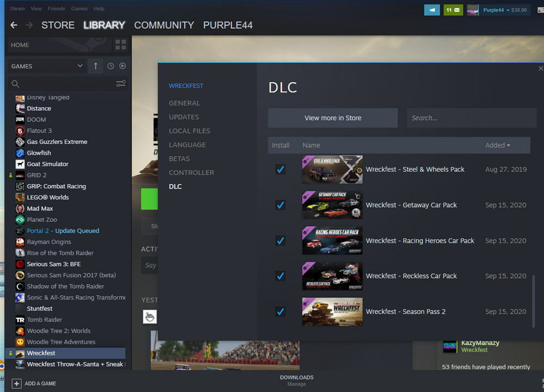Click the Woodle Tree Adventures icon
This screenshot has height=392, width=544.
(x=20, y=342)
